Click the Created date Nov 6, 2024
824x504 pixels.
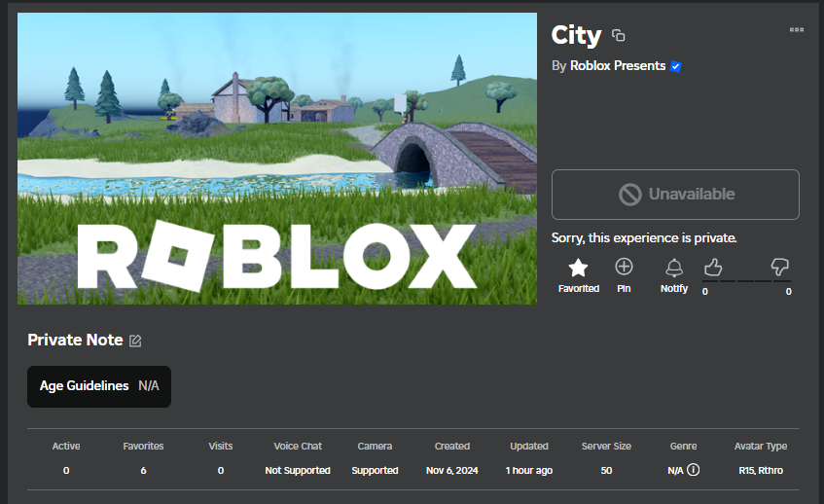pos(452,470)
